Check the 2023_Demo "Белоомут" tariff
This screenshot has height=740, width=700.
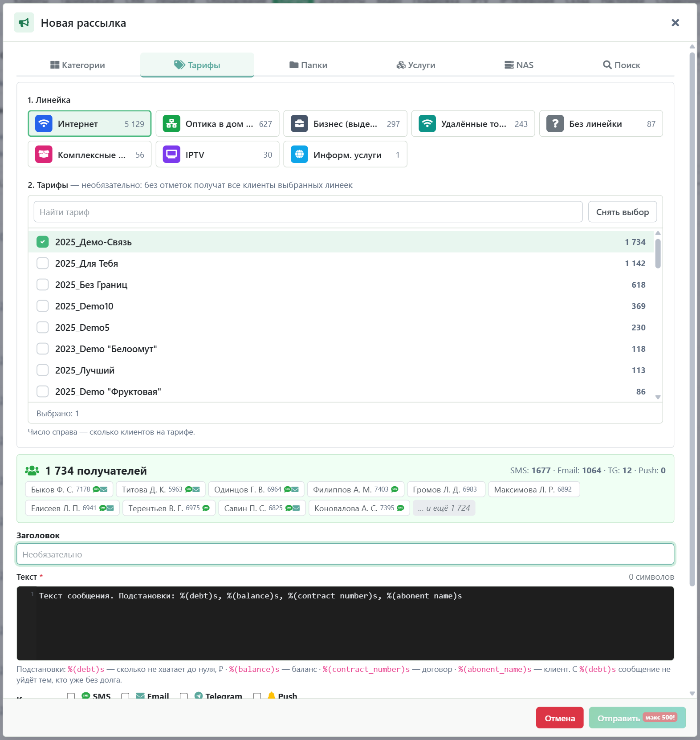click(42, 349)
